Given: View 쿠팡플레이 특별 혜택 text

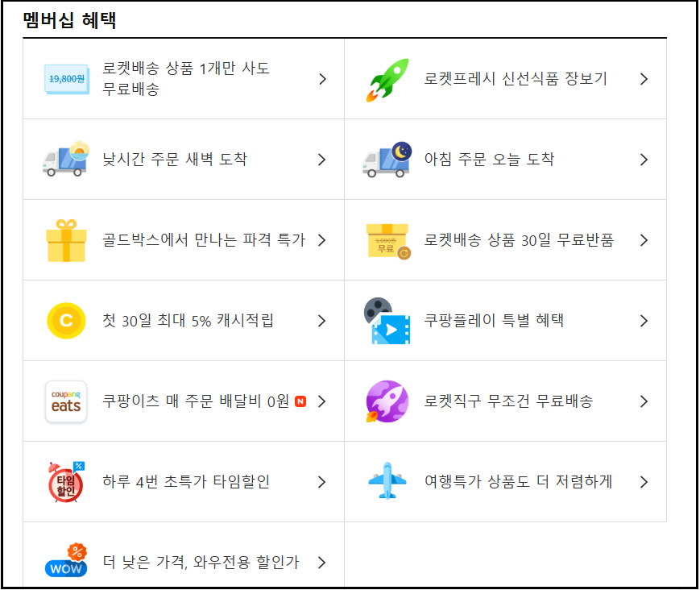Looking at the screenshot, I should coord(494,320).
